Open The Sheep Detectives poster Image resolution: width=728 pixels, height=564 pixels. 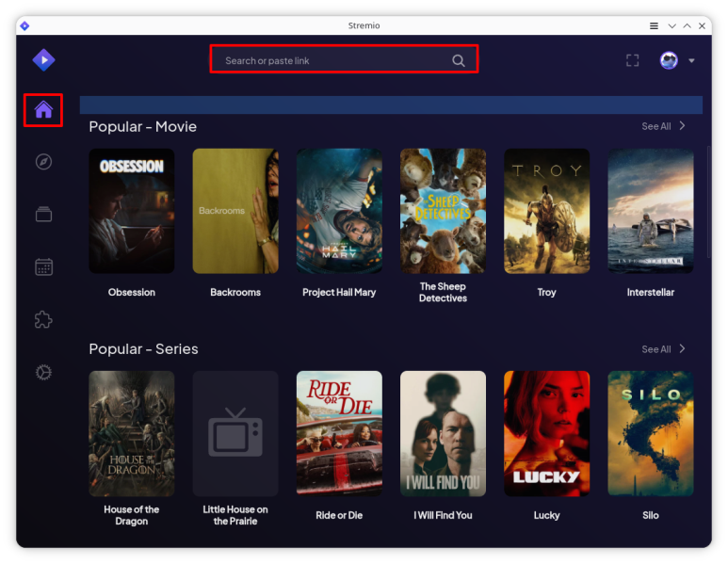coord(443,211)
